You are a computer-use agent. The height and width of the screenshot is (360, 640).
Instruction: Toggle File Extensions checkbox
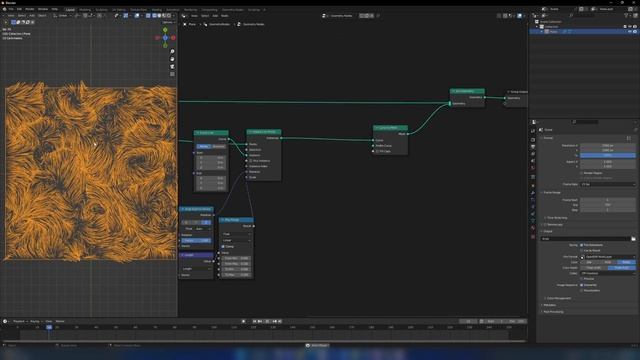coord(582,245)
